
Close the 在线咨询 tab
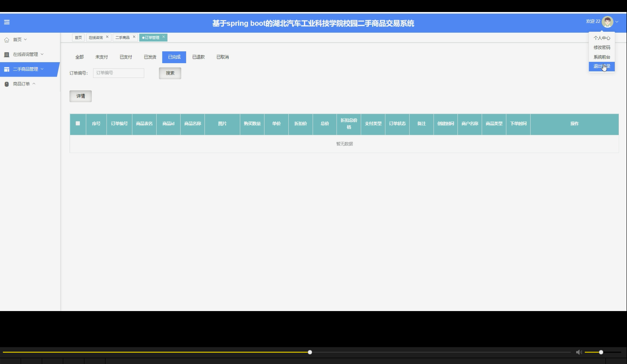click(x=107, y=37)
